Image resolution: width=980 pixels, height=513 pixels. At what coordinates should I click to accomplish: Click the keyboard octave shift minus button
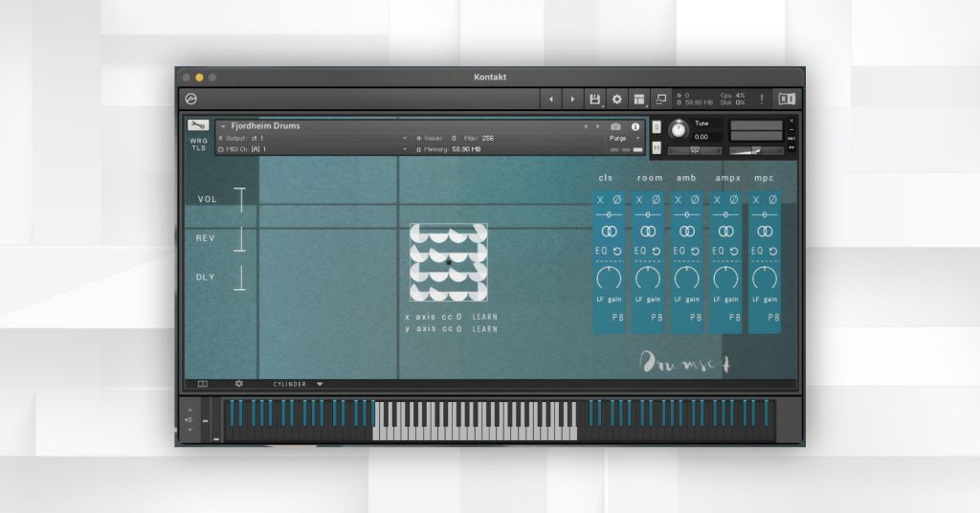coord(189,430)
